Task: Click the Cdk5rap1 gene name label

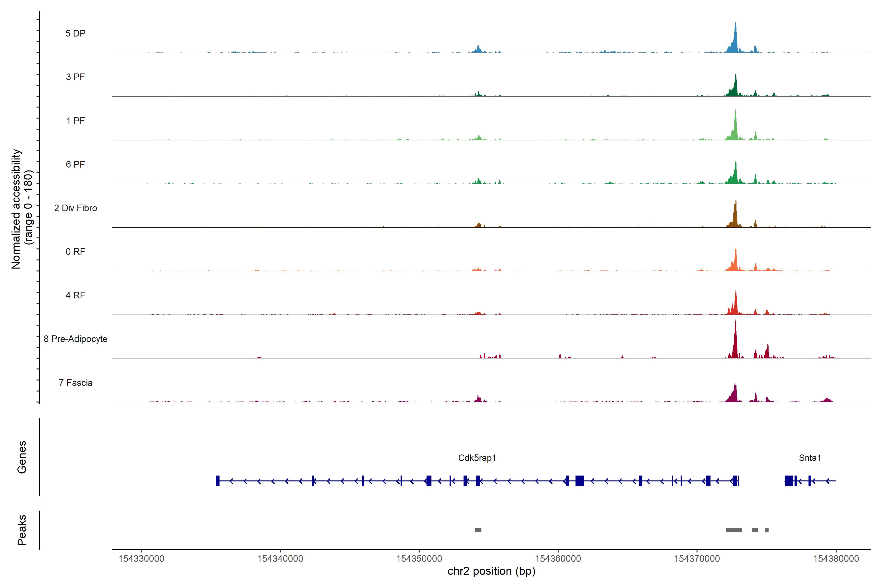Action: click(477, 458)
